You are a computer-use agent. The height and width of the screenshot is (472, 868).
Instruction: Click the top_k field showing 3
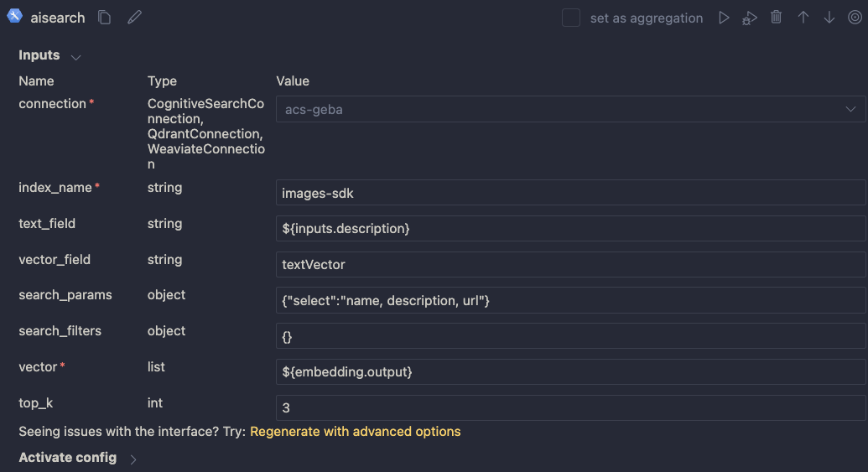coord(570,408)
